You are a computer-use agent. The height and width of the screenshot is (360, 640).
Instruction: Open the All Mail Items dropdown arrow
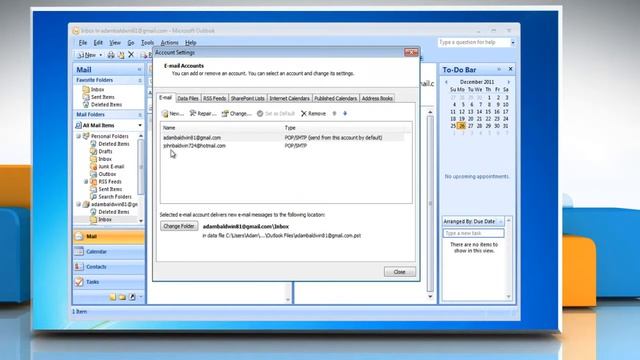click(140, 125)
